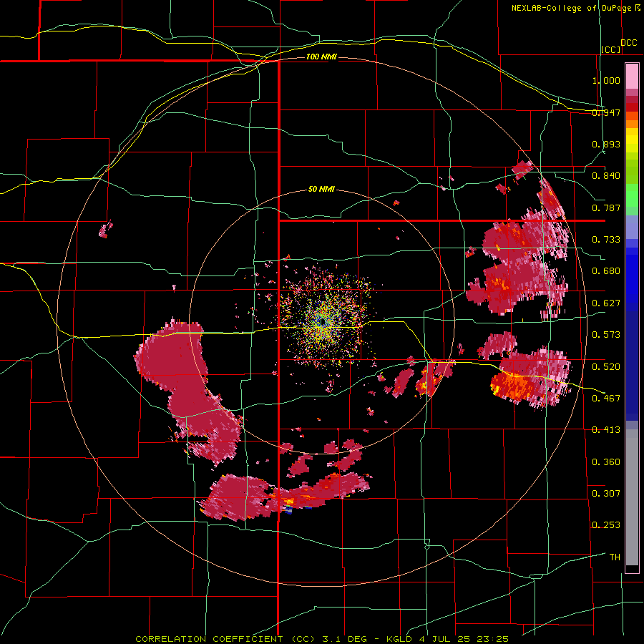Pick the light pink band atop color scale
Image resolution: width=644 pixels, height=644 pixels.
point(632,76)
